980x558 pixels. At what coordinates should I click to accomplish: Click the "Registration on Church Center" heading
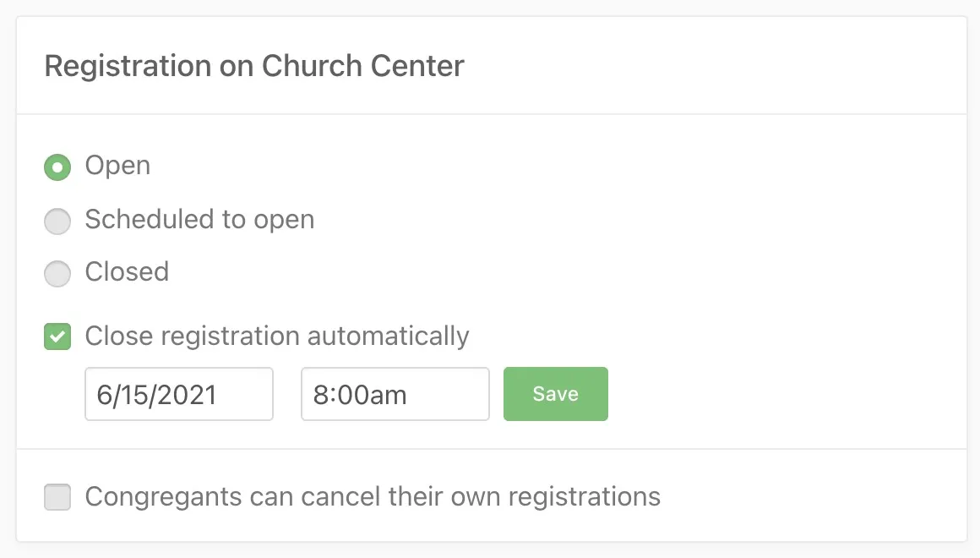tap(254, 66)
